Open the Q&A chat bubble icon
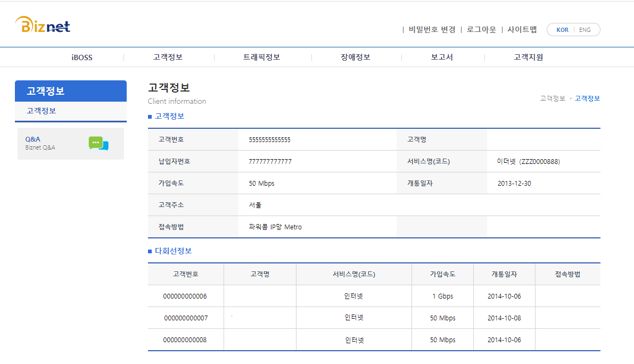The height and width of the screenshot is (364, 634). (98, 144)
